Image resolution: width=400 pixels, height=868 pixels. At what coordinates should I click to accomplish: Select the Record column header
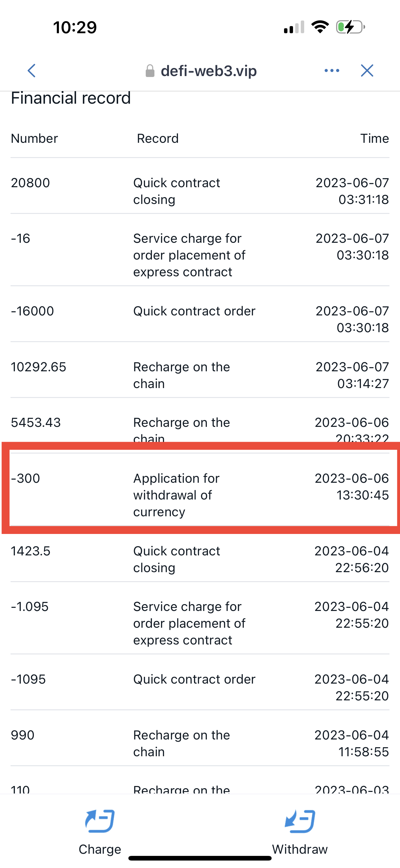158,138
